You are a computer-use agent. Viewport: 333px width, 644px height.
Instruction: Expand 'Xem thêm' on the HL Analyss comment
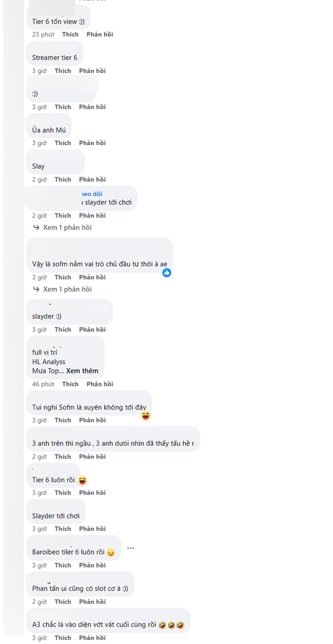pyautogui.click(x=82, y=371)
